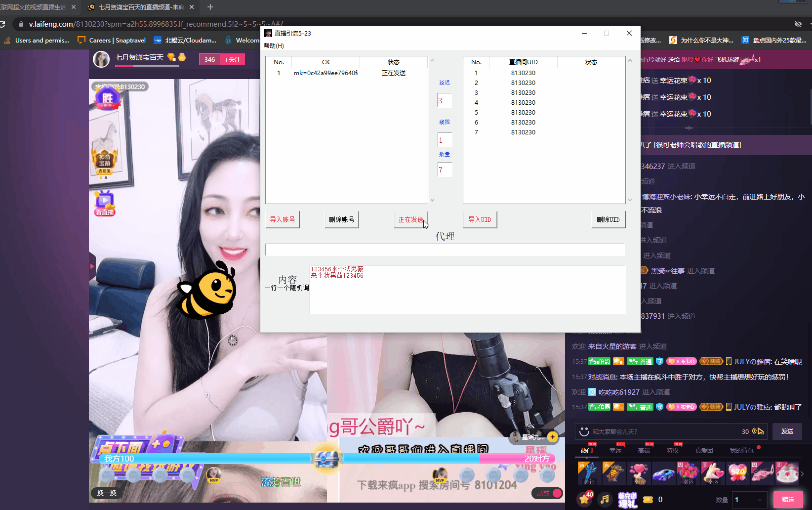Select the rose bouquet gift
812x510 pixels.
click(689, 473)
